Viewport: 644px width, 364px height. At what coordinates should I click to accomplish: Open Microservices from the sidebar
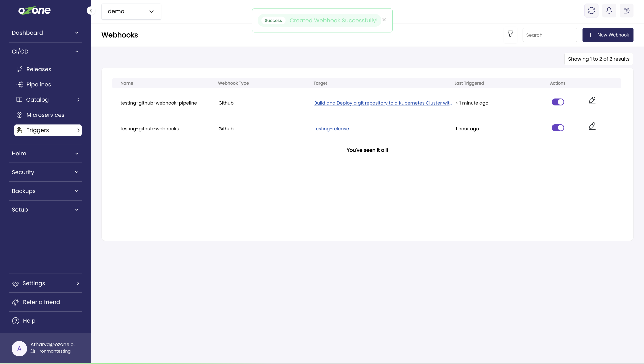tap(45, 115)
